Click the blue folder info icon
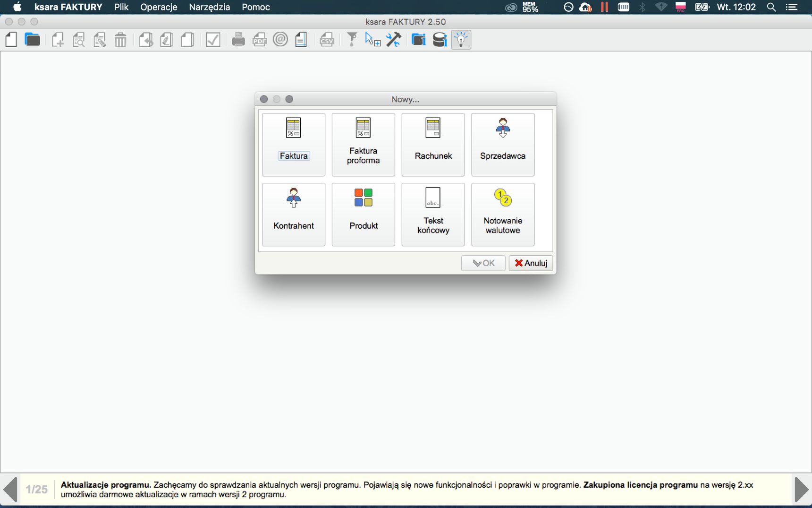 point(419,40)
